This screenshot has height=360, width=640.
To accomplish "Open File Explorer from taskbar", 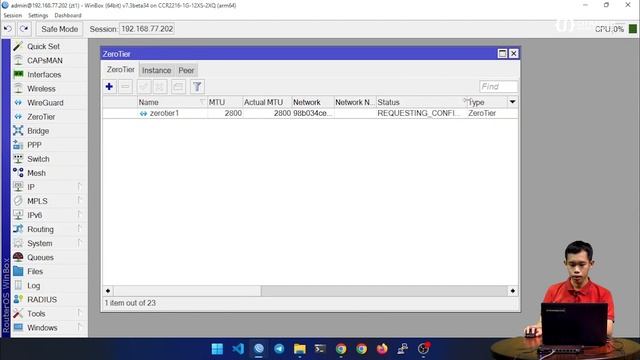I will [x=300, y=349].
